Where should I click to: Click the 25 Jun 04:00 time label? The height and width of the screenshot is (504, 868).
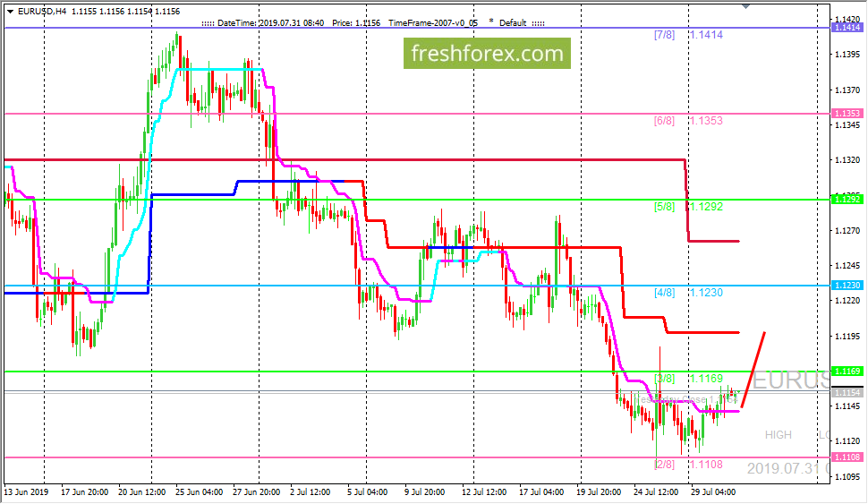tap(200, 491)
